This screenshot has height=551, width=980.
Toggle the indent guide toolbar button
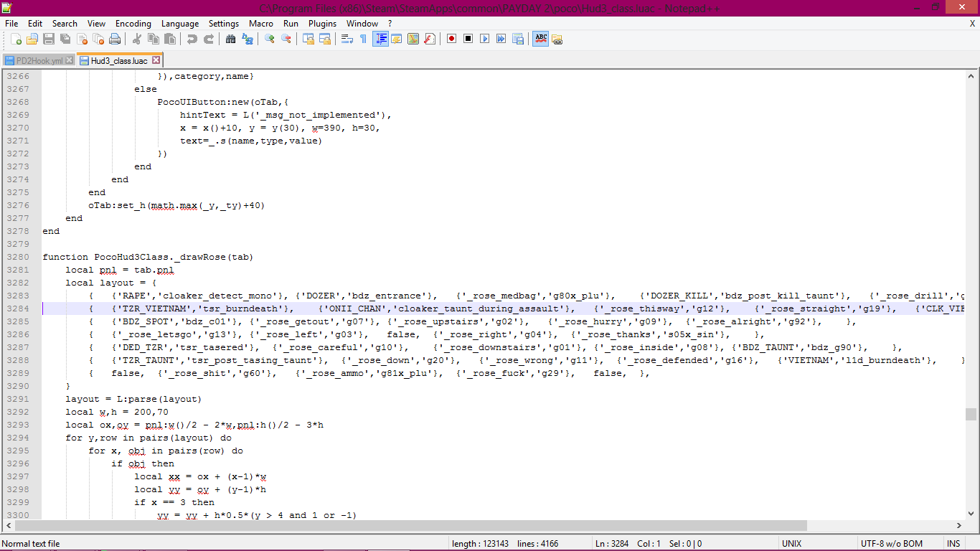380,39
